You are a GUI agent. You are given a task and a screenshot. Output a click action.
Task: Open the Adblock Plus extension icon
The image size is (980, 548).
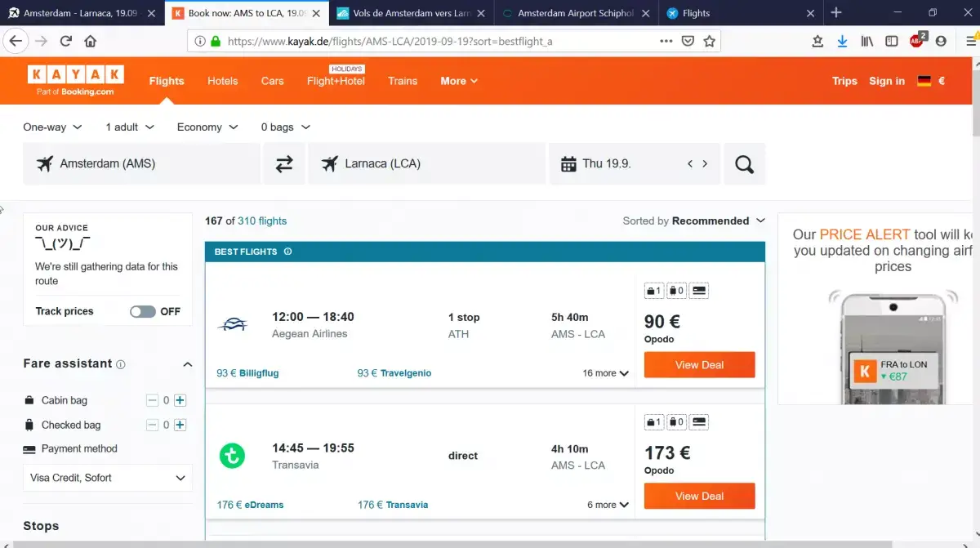pos(917,40)
